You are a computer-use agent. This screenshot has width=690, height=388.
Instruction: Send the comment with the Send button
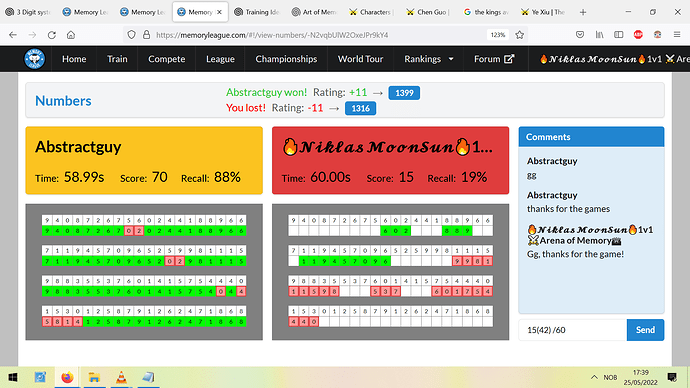(645, 330)
